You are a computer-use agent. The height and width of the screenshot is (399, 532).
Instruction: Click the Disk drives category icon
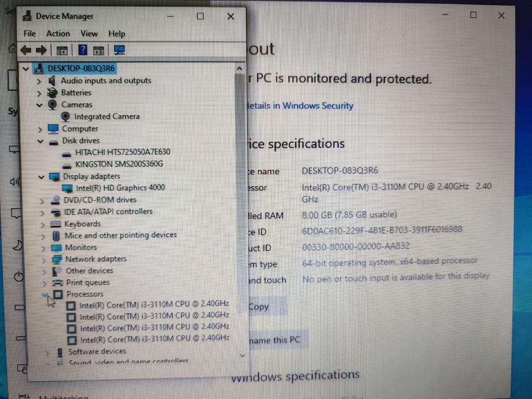point(54,142)
